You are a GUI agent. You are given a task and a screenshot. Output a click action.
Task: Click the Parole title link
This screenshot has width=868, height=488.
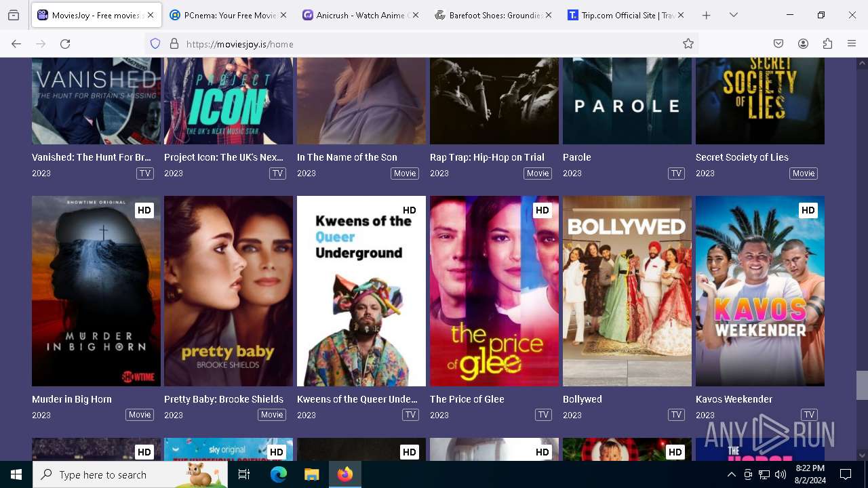(x=577, y=157)
